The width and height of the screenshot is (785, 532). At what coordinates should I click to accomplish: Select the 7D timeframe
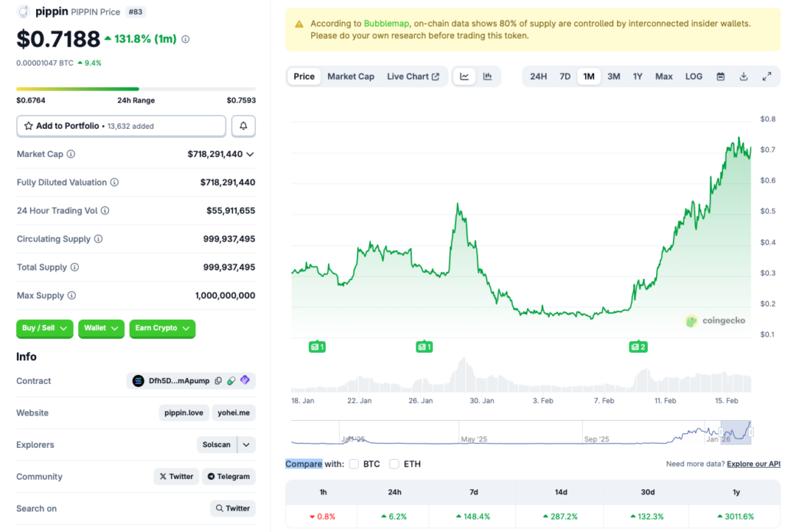[x=565, y=76]
